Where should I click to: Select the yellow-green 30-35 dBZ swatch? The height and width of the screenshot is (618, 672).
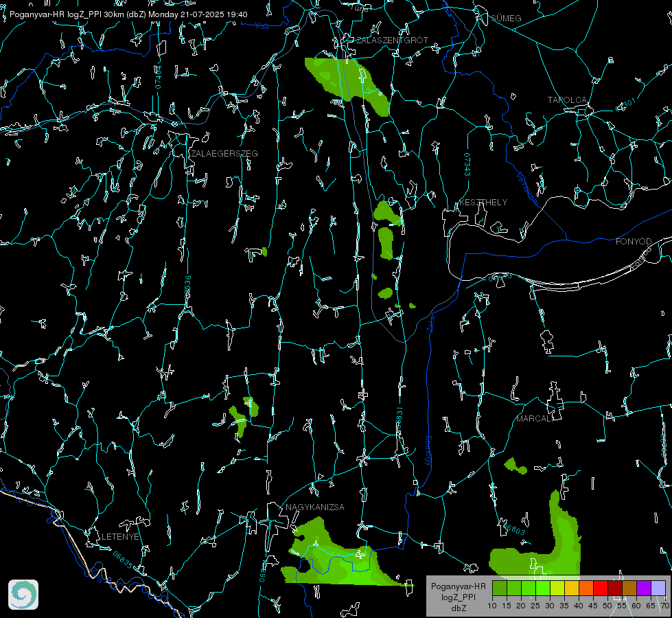[x=557, y=588]
